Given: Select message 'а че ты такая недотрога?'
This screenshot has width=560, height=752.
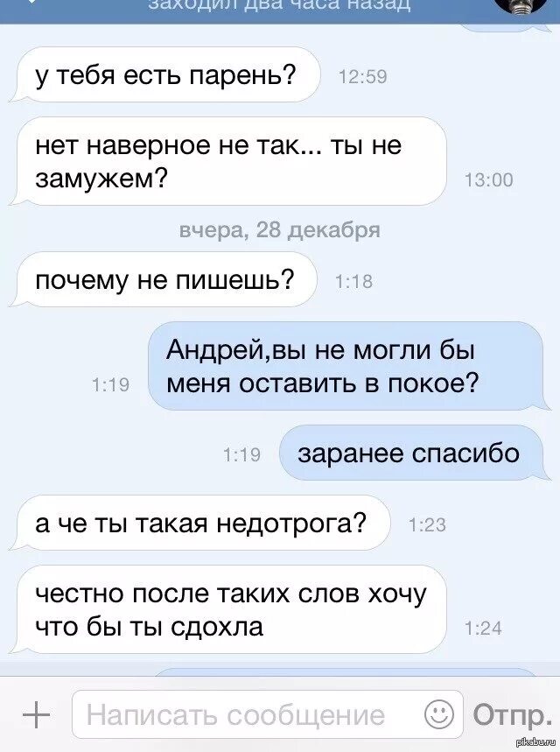Looking at the screenshot, I should coord(200,523).
